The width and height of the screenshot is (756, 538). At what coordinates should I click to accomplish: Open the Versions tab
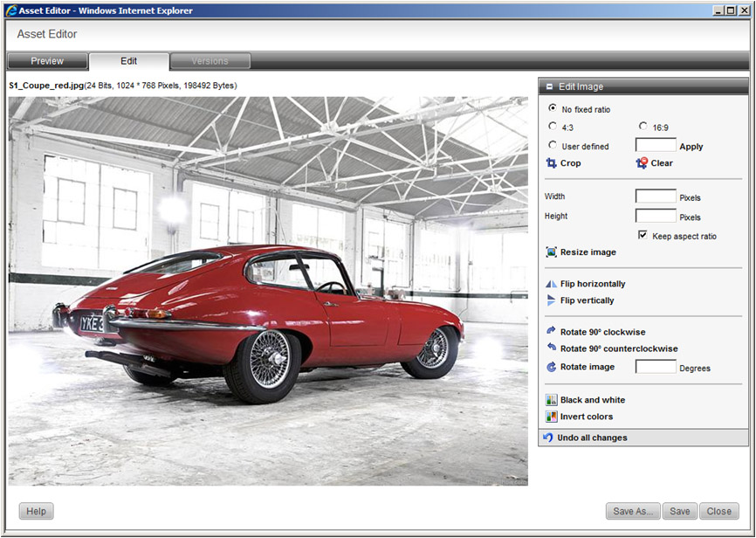[x=210, y=61]
